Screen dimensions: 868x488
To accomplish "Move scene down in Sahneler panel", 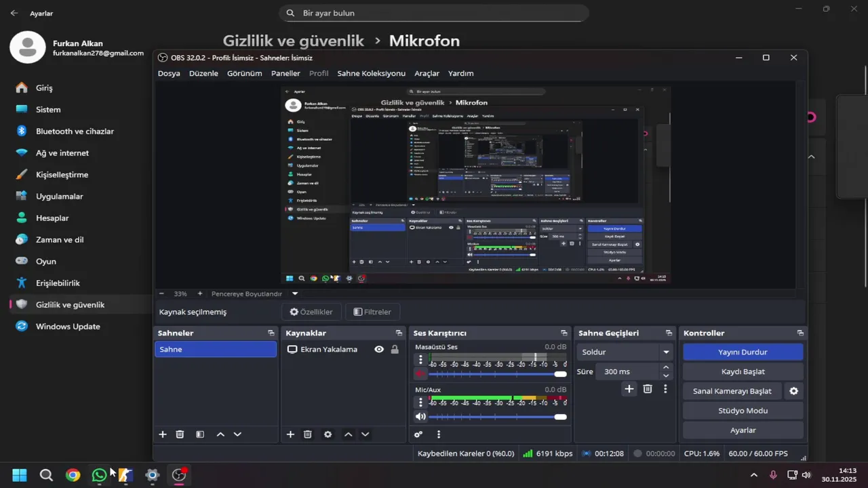I will (237, 434).
